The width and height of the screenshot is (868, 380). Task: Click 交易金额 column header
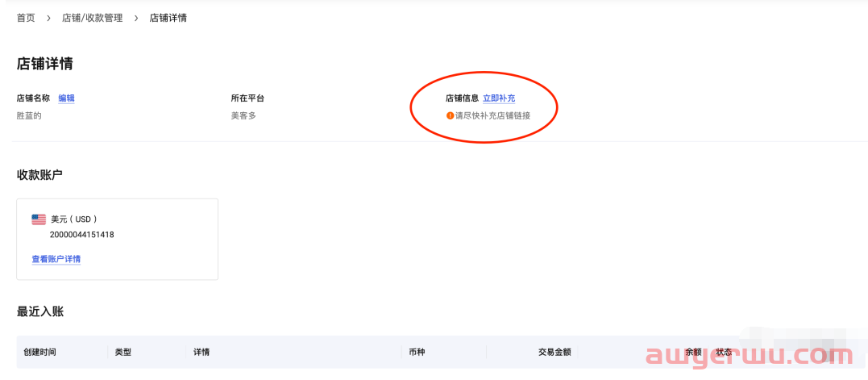click(554, 352)
